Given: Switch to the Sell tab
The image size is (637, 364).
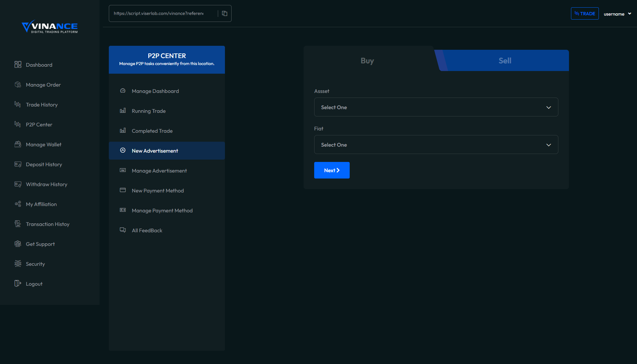Looking at the screenshot, I should point(505,61).
